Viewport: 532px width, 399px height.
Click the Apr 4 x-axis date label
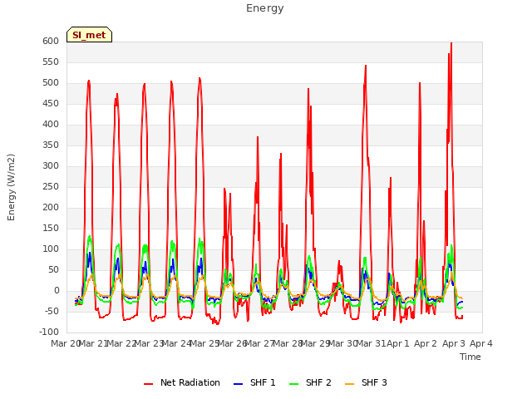coord(481,343)
